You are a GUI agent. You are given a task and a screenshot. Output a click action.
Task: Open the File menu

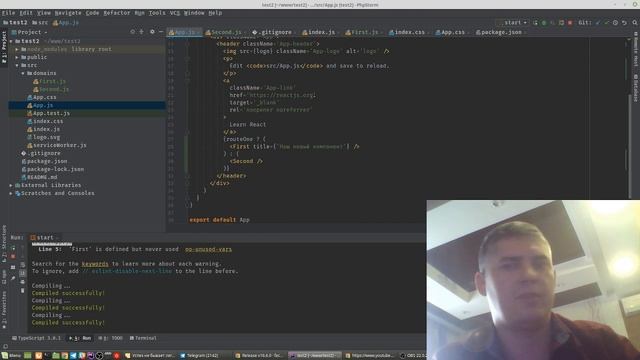[8, 13]
